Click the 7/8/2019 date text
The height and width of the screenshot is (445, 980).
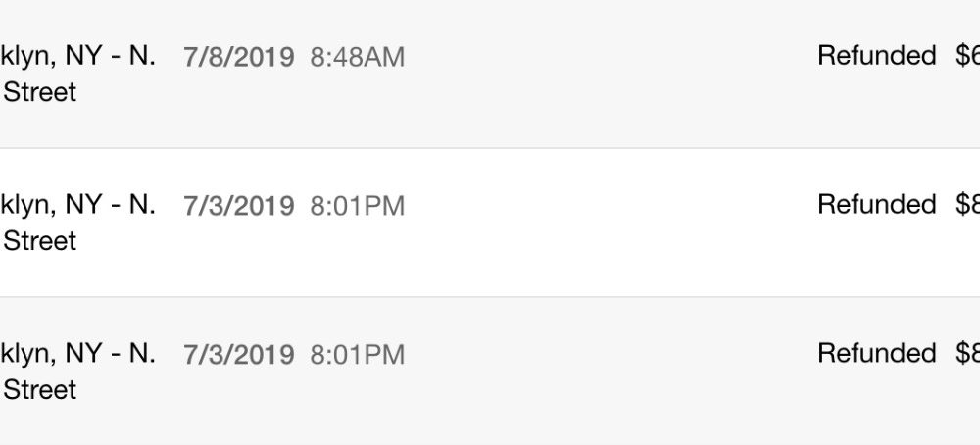tap(239, 57)
